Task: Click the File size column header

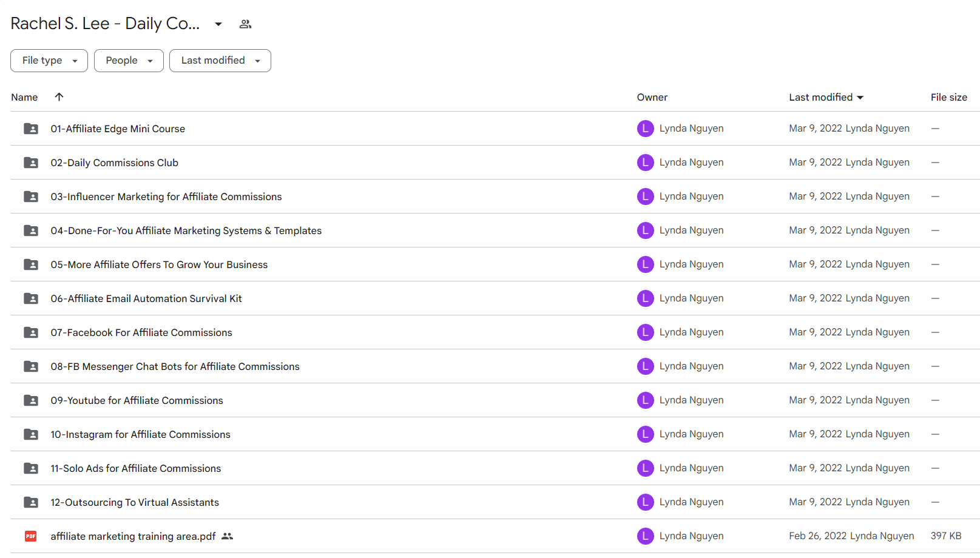Action: 949,97
